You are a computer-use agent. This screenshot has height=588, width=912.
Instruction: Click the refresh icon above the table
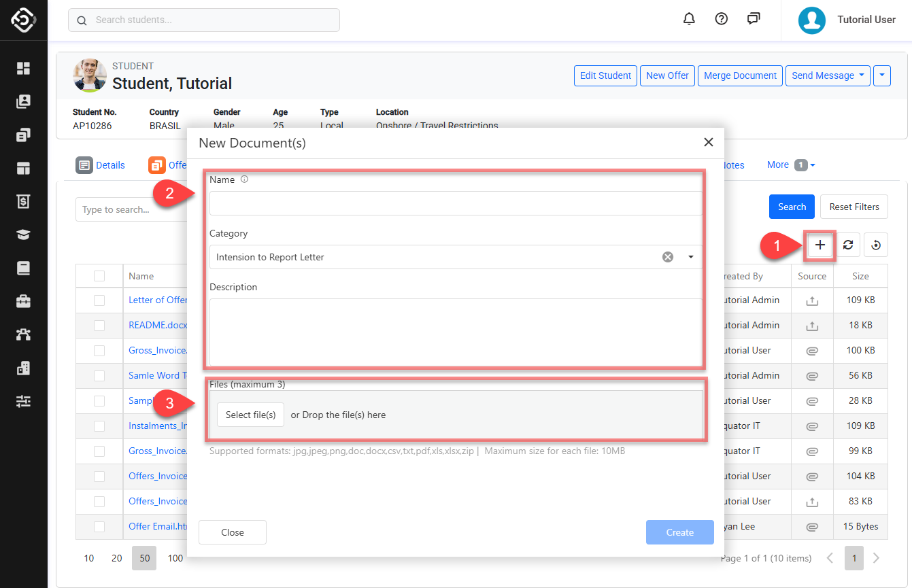(x=848, y=245)
